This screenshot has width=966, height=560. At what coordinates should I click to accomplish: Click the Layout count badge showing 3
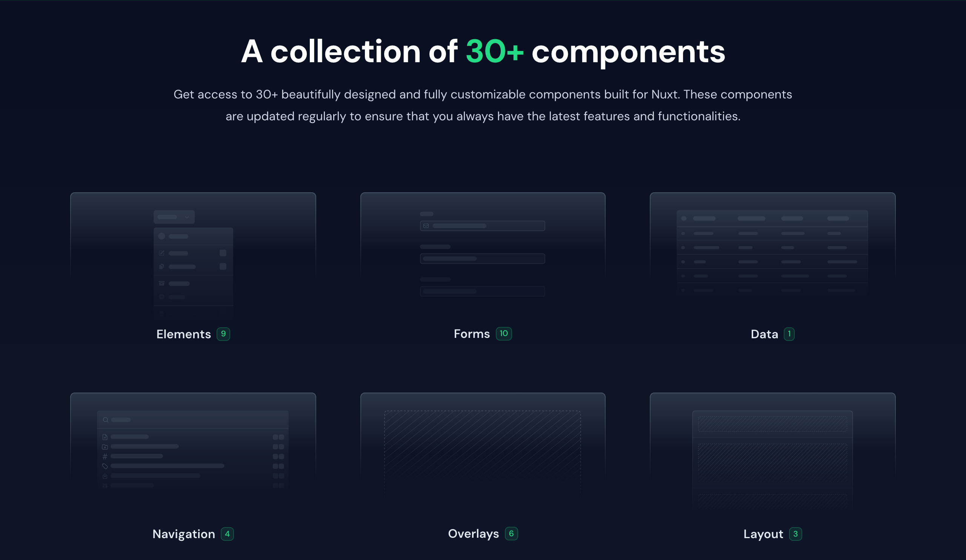[795, 534]
